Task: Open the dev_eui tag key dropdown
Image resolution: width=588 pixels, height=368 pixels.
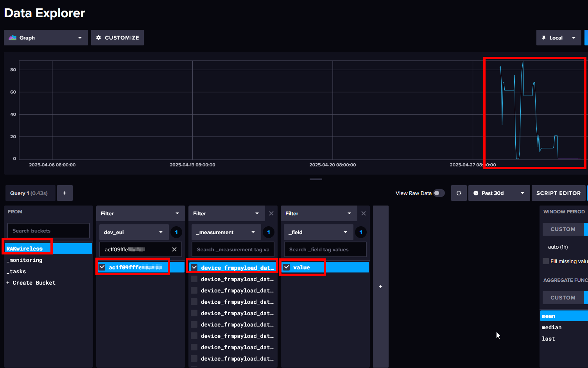Action: point(134,232)
